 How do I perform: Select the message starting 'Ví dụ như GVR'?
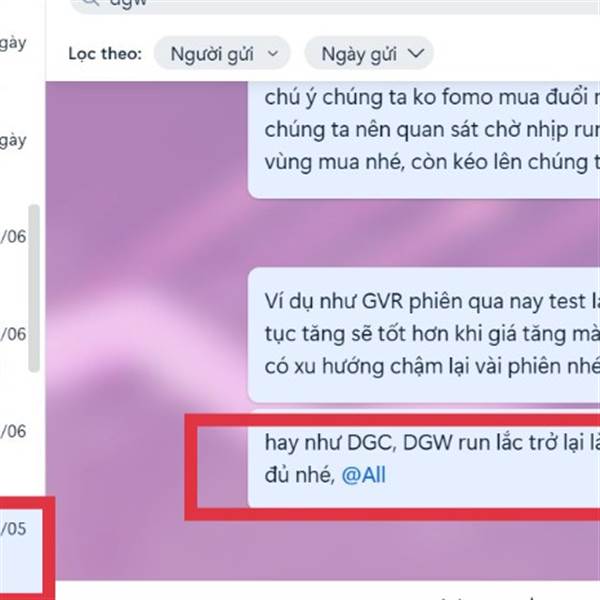[x=424, y=335]
